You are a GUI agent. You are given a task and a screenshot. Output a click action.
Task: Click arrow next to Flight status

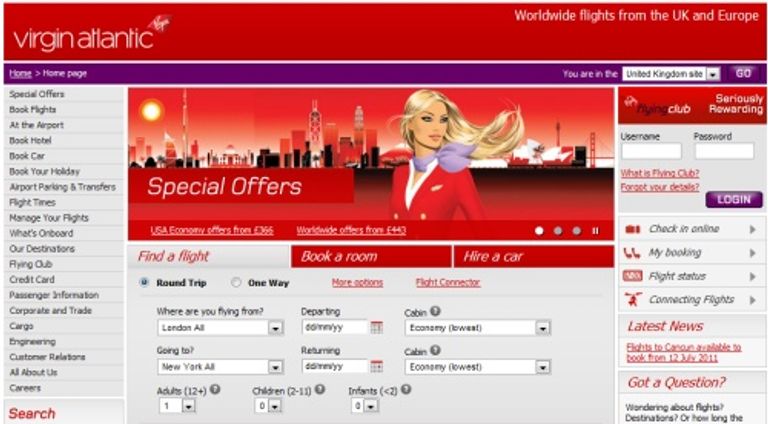pyautogui.click(x=753, y=277)
